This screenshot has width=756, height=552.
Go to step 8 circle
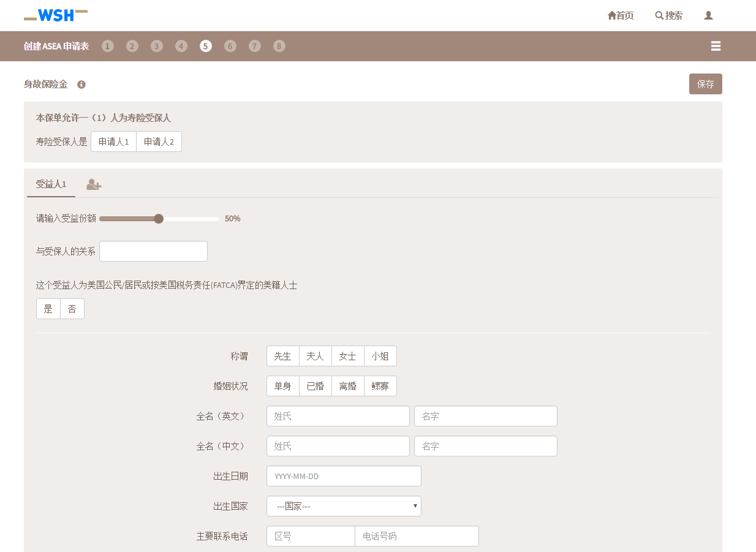279,46
